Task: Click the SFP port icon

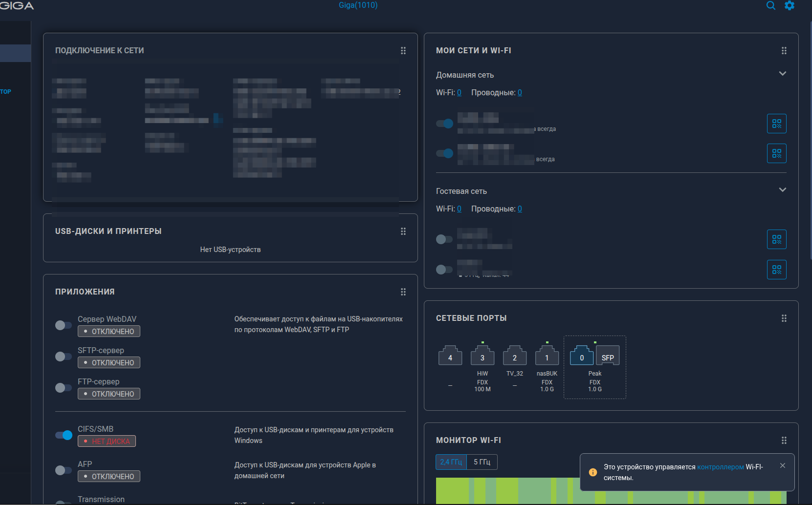Action: coord(608,356)
